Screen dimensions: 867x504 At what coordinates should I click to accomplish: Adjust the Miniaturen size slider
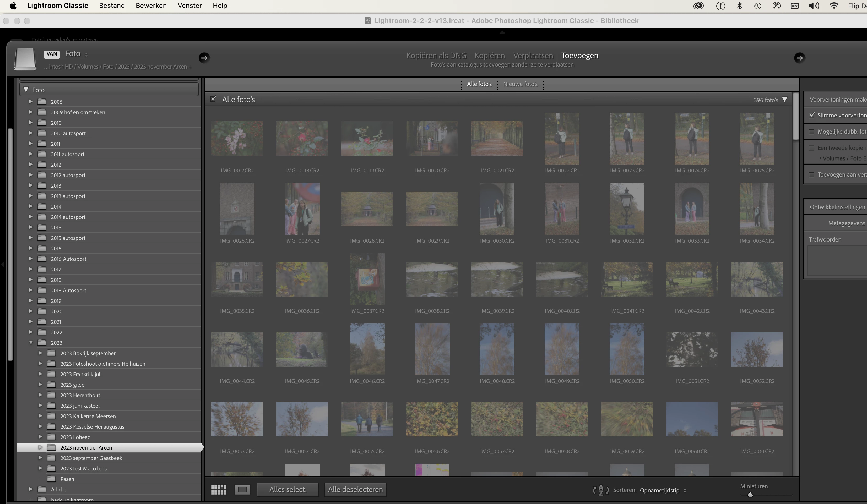point(750,495)
